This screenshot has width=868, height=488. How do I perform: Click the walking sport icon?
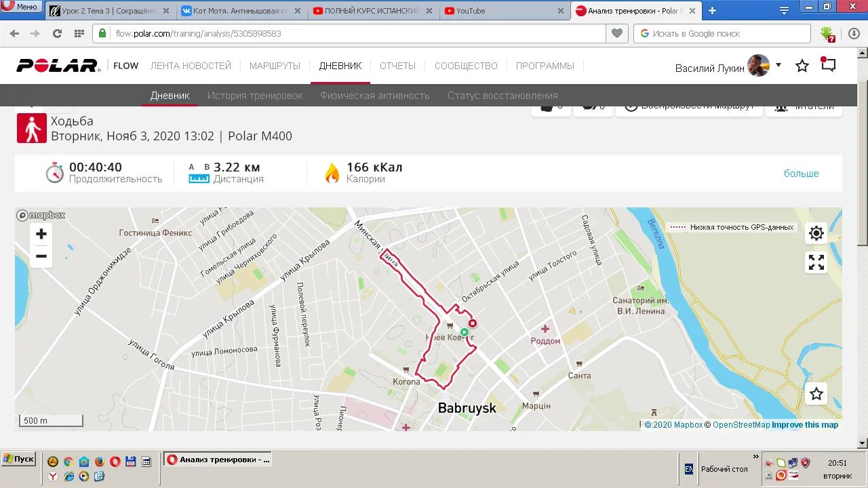point(32,128)
